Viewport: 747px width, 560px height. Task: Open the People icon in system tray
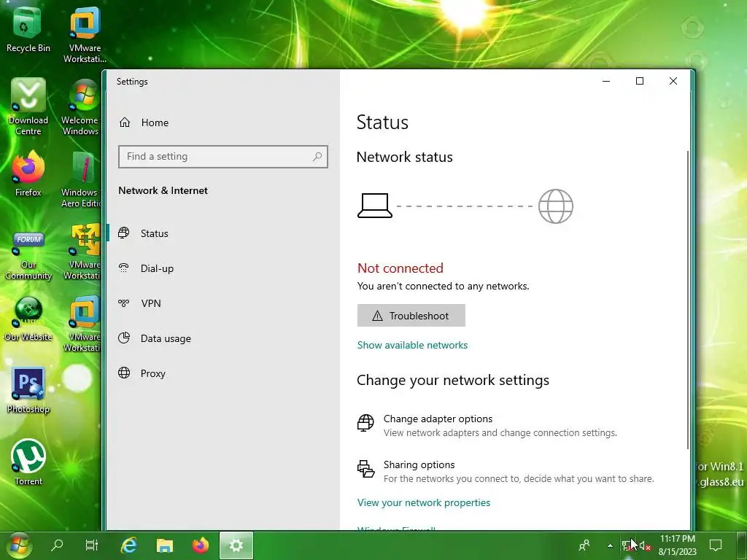pyautogui.click(x=584, y=545)
